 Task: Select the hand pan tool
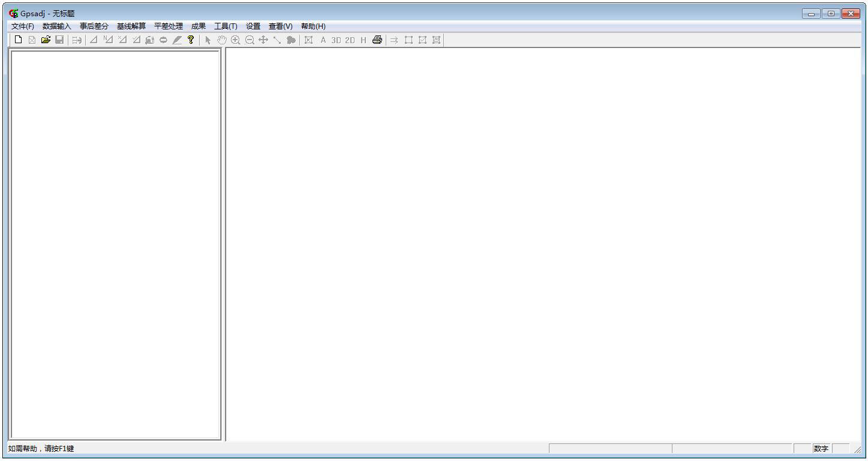[x=221, y=40]
